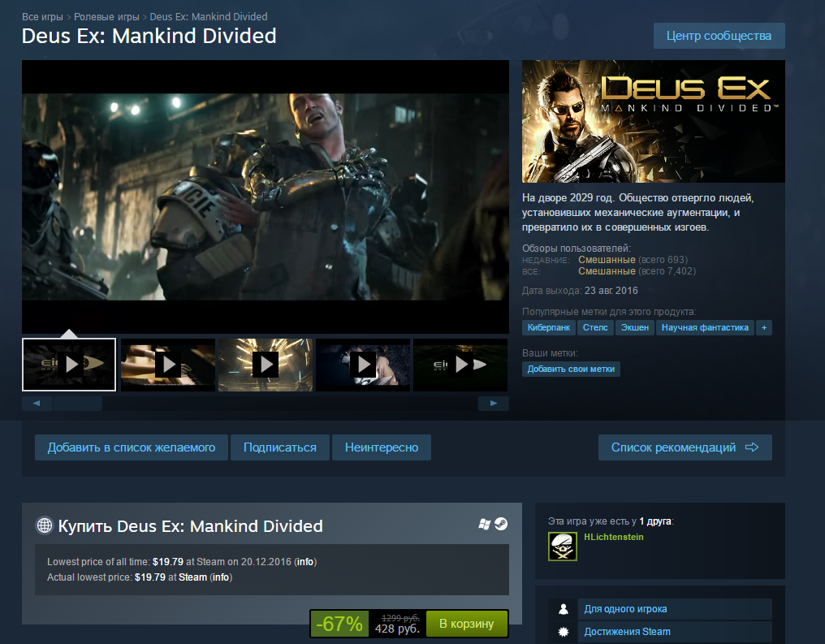
Task: Click the single-player person icon
Action: click(563, 609)
